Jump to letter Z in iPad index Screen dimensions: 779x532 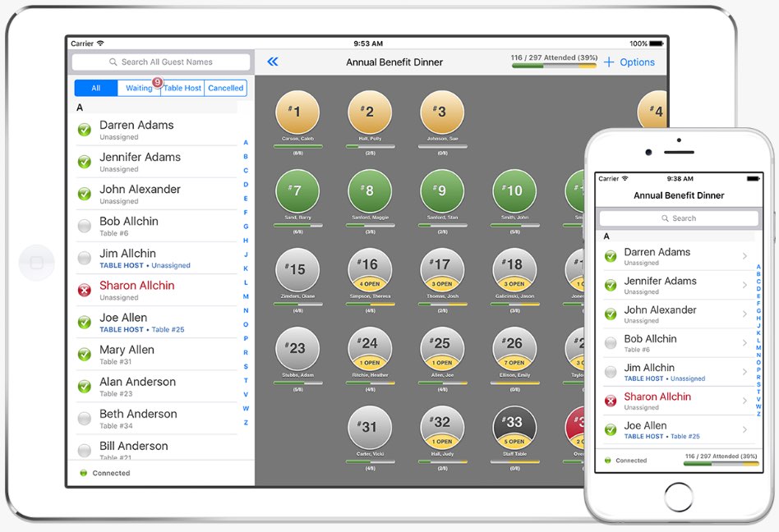click(x=246, y=422)
